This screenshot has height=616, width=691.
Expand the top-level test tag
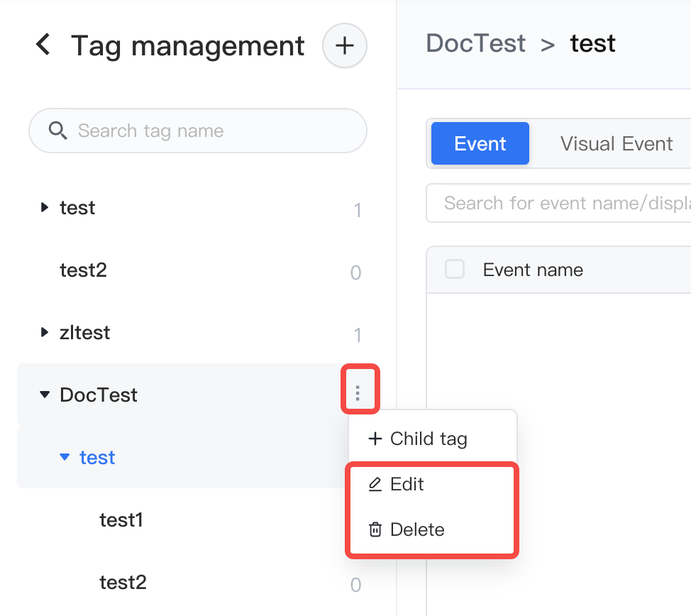pyautogui.click(x=45, y=207)
